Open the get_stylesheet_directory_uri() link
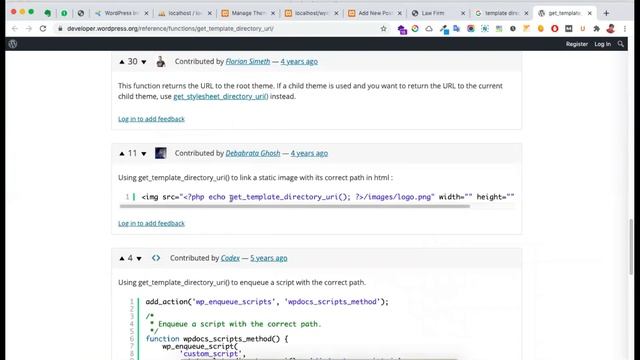640x360 pixels. coord(221,96)
